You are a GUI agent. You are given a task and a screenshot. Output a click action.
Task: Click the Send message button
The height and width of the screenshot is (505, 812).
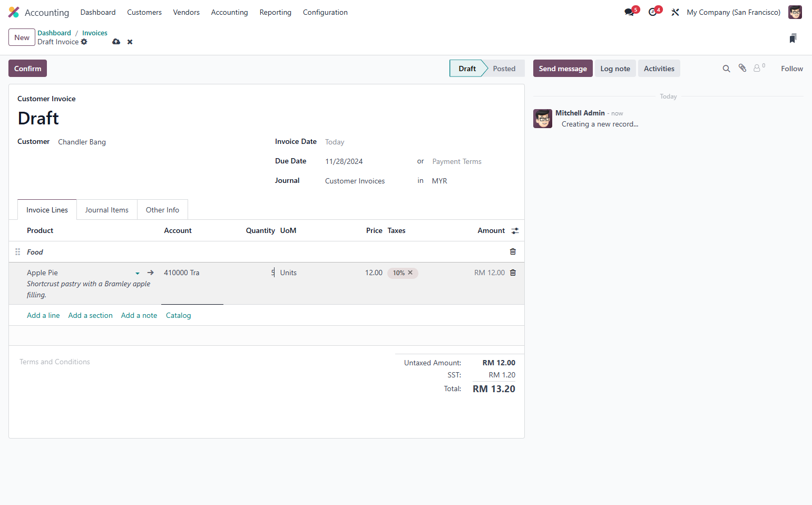pyautogui.click(x=563, y=69)
